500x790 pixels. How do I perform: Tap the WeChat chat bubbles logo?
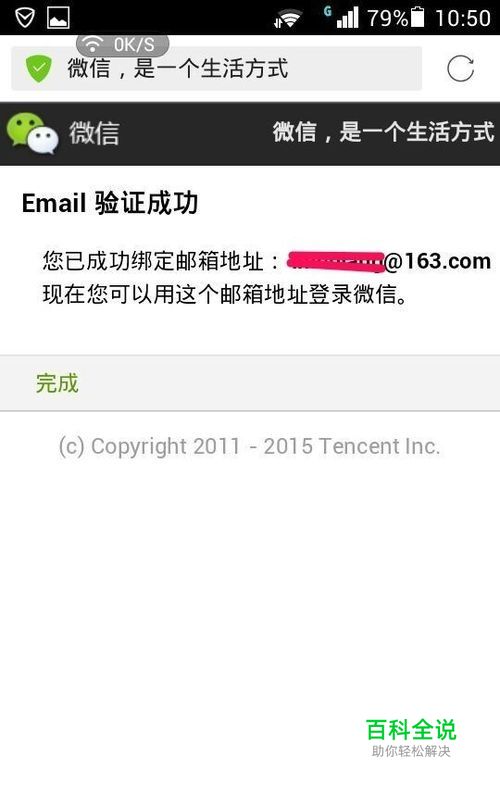tap(32, 133)
